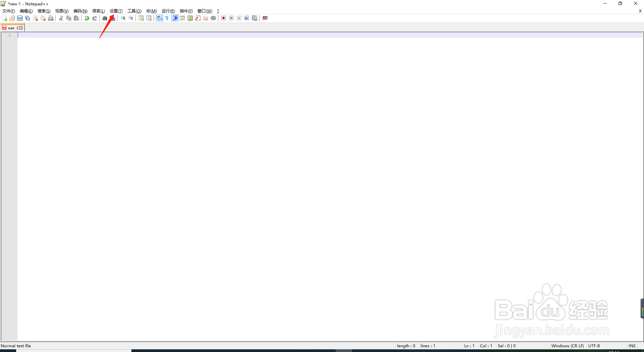Click the Copy toolbar icon
The height and width of the screenshot is (352, 644).
click(x=69, y=18)
